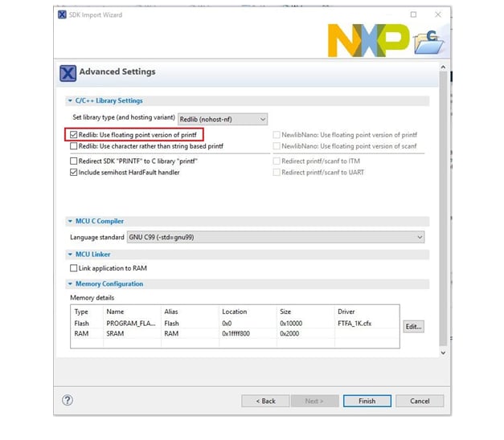Open the Language standard dropdown
The width and height of the screenshot is (504, 440).
tap(275, 238)
